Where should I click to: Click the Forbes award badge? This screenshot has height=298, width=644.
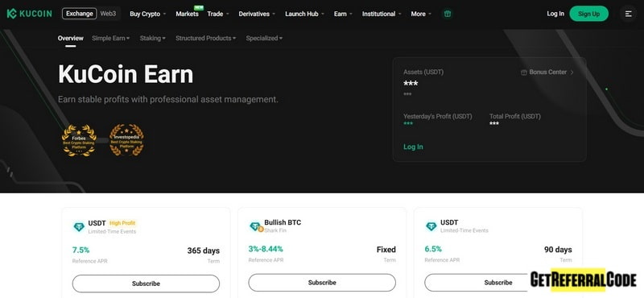click(x=79, y=140)
